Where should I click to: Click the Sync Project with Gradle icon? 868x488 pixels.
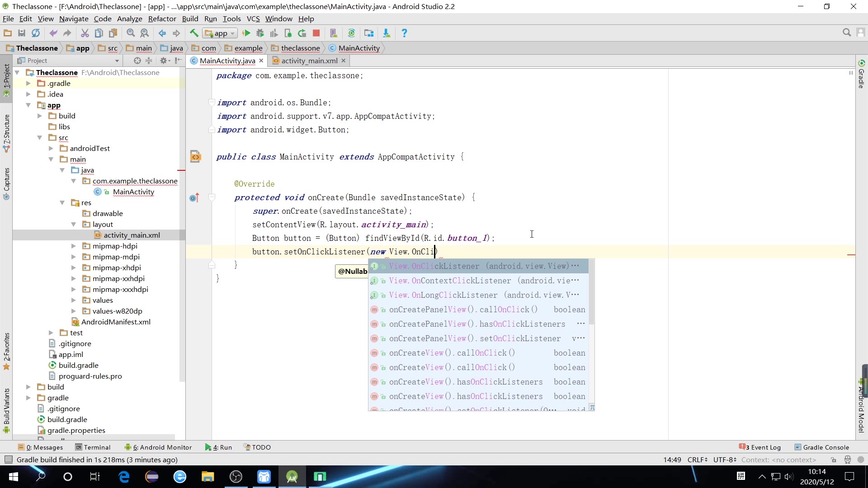pos(351,33)
